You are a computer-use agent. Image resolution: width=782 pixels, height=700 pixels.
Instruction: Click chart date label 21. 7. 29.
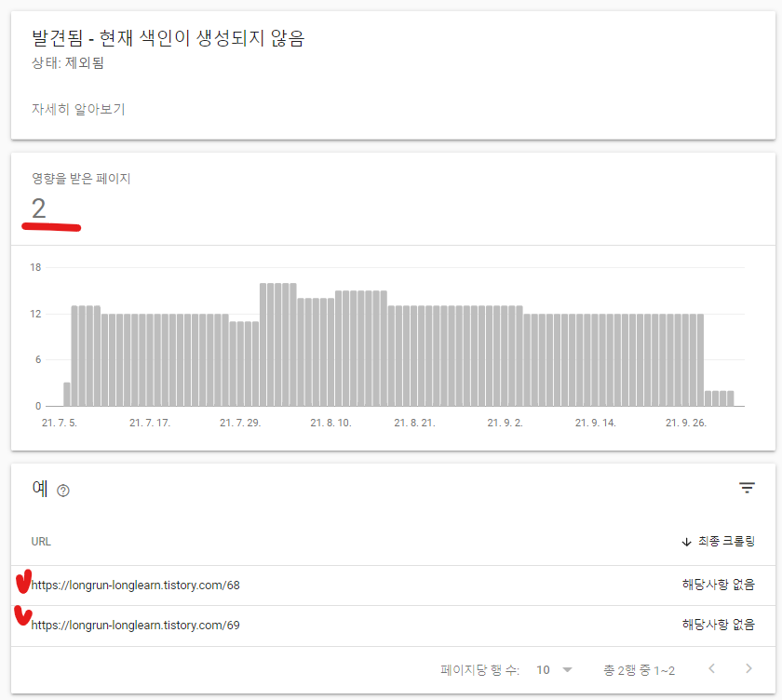pos(240,423)
